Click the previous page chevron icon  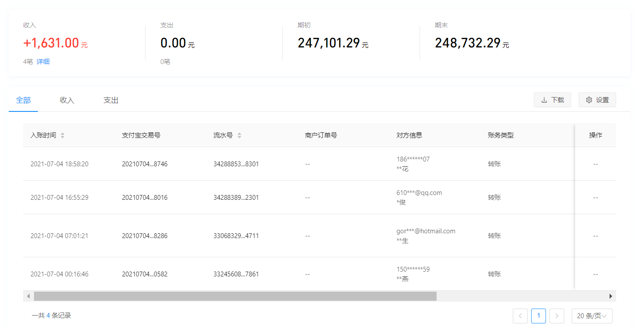520,316
